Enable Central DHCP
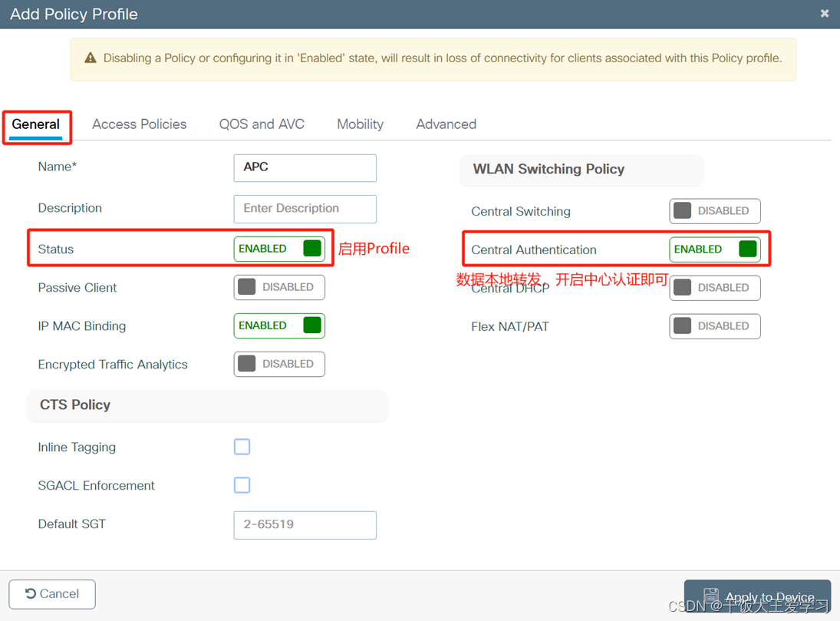This screenshot has width=840, height=621. pyautogui.click(x=714, y=288)
